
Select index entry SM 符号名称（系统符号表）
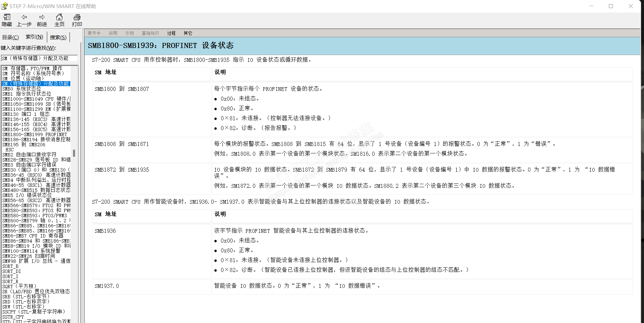[33, 74]
